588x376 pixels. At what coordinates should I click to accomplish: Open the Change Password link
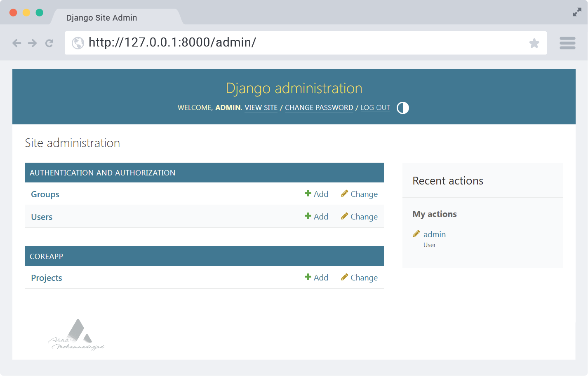pos(319,107)
